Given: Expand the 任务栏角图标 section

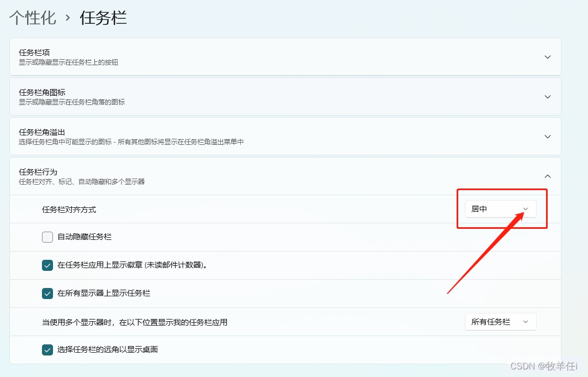Looking at the screenshot, I should [285, 97].
